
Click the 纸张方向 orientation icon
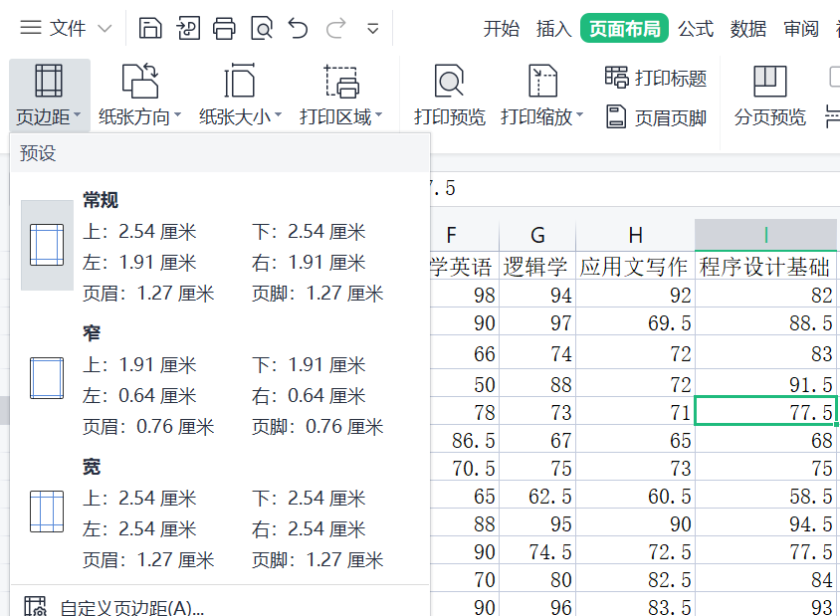tap(140, 81)
